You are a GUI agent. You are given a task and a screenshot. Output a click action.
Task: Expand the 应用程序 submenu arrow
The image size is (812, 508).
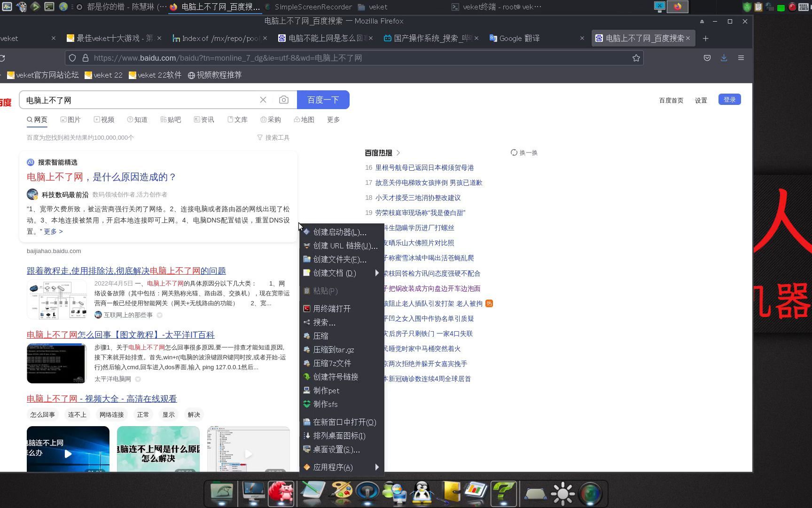pos(377,467)
